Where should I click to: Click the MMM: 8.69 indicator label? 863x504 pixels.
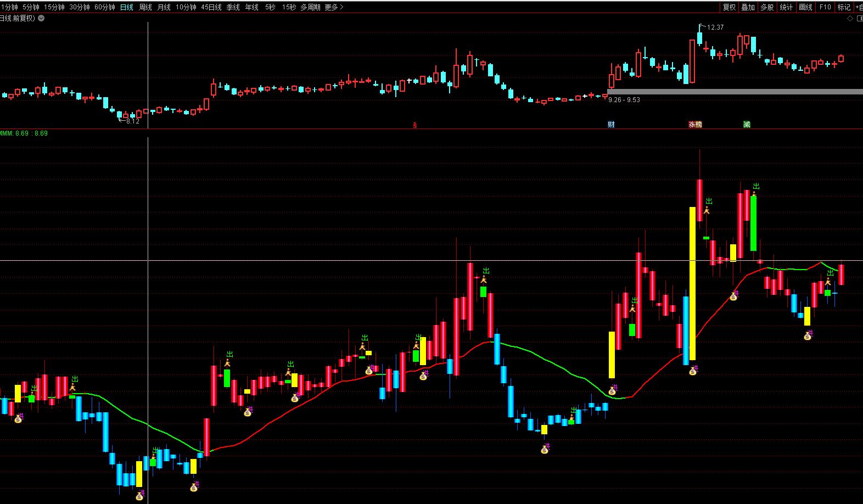click(24, 133)
